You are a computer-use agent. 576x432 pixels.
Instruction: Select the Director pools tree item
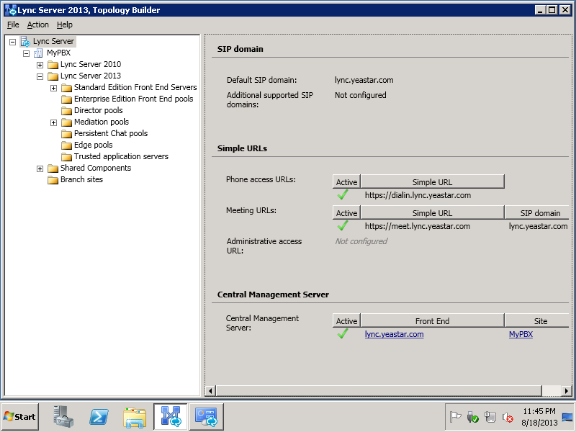98,111
